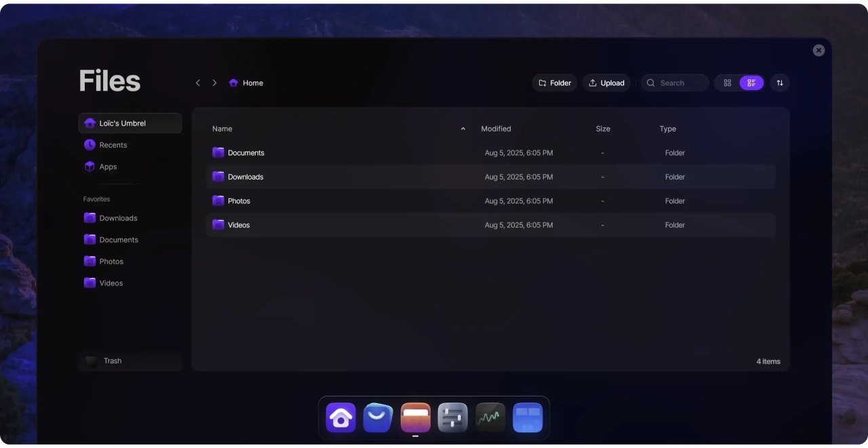
Task: Open the Widgets icon in the dock
Action: point(528,418)
